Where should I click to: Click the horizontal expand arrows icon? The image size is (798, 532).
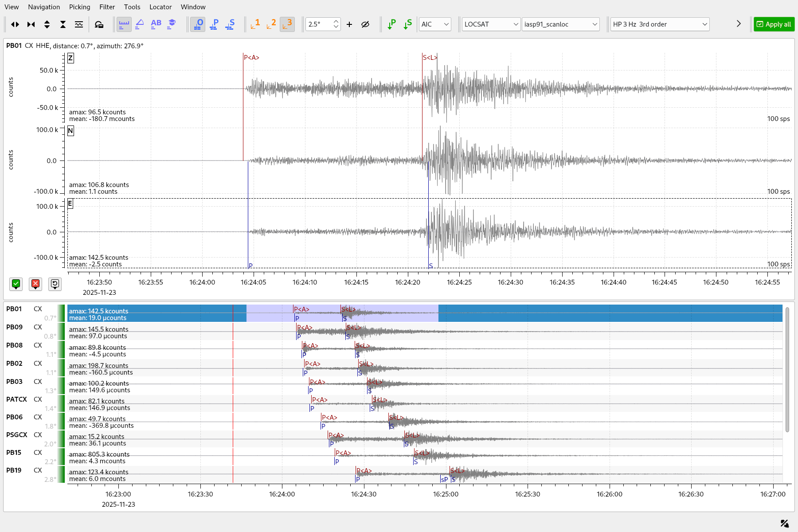pos(15,24)
